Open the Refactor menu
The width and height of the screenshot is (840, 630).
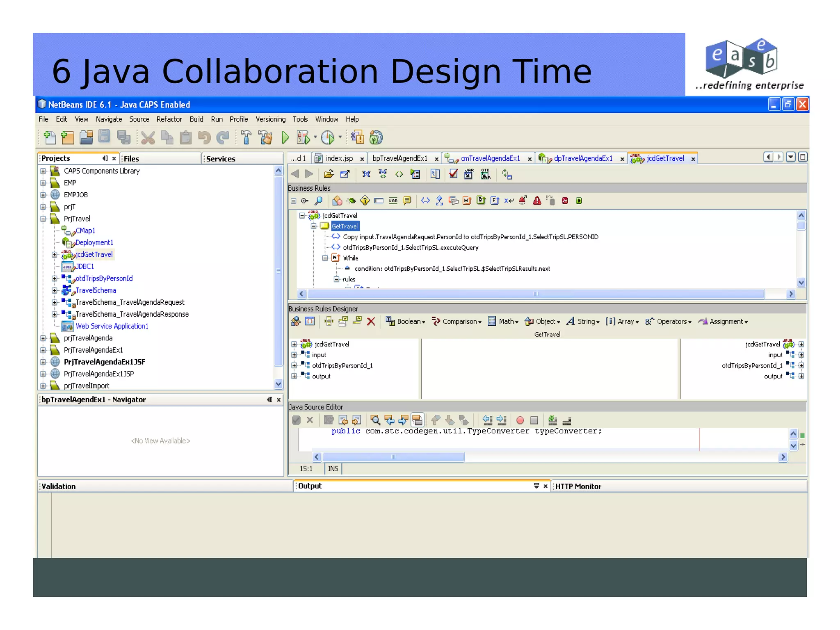click(169, 119)
